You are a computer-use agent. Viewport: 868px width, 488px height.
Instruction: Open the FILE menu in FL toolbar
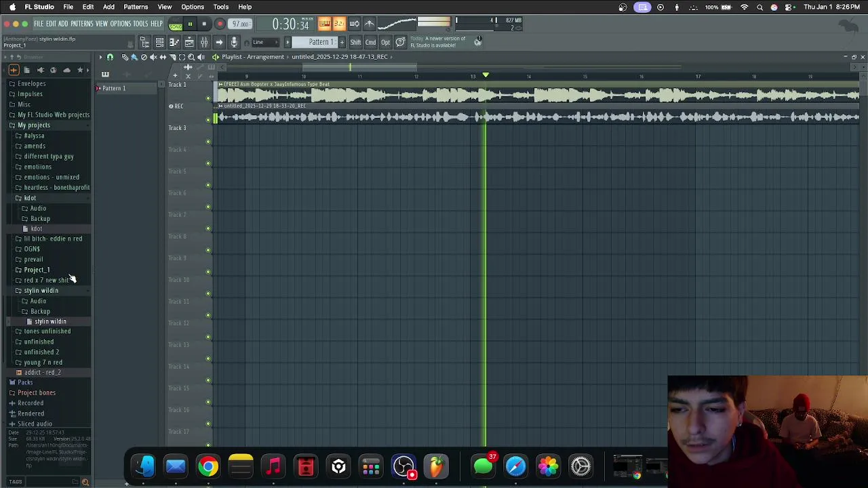coord(39,24)
